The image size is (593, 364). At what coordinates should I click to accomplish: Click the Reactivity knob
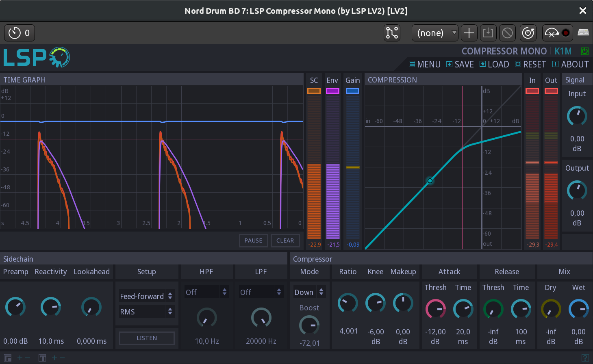pyautogui.click(x=51, y=307)
